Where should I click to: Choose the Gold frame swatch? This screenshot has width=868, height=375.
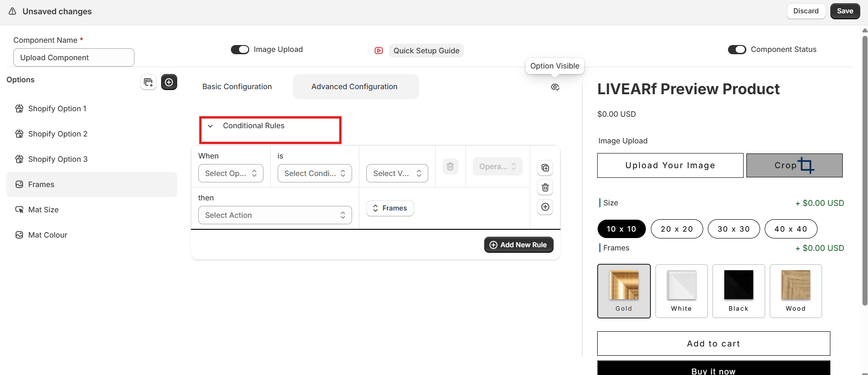coord(624,291)
